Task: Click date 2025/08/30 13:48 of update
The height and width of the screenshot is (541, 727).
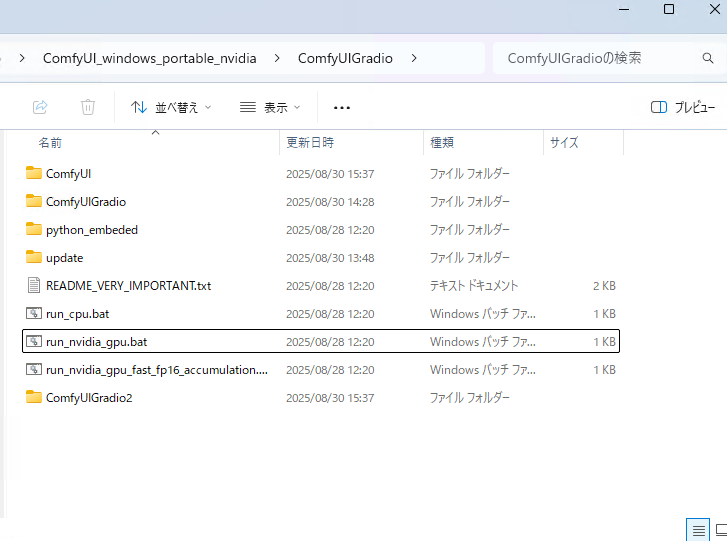Action: 330,258
